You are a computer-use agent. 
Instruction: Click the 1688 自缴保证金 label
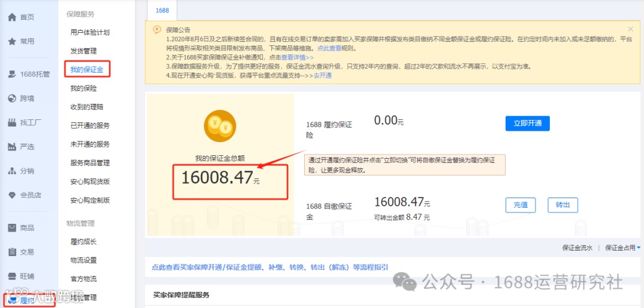point(329,211)
